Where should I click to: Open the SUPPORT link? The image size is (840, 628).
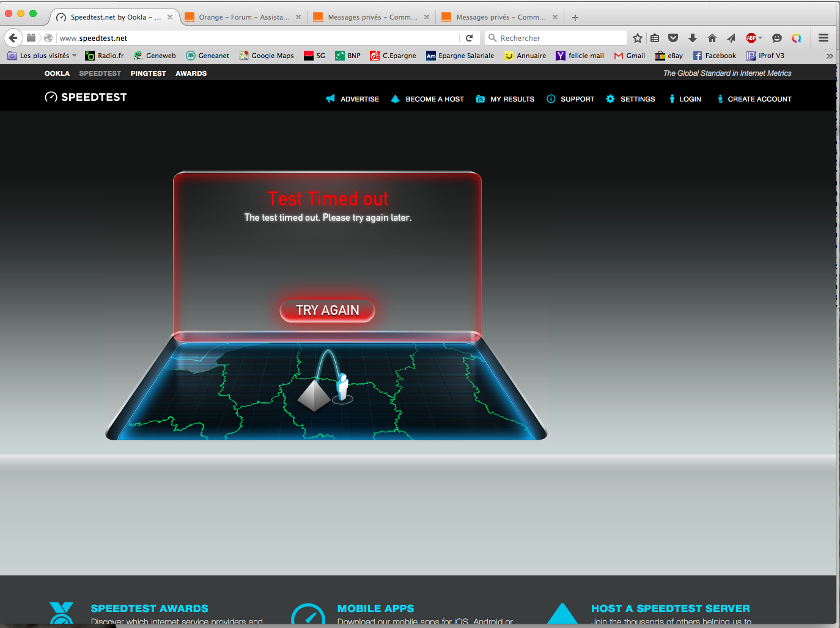pos(577,99)
